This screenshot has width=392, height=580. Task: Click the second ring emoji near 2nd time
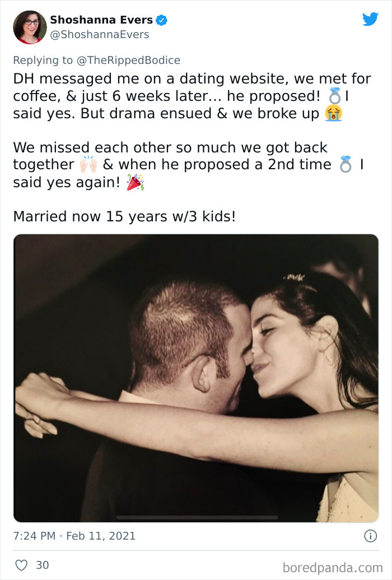coord(346,164)
